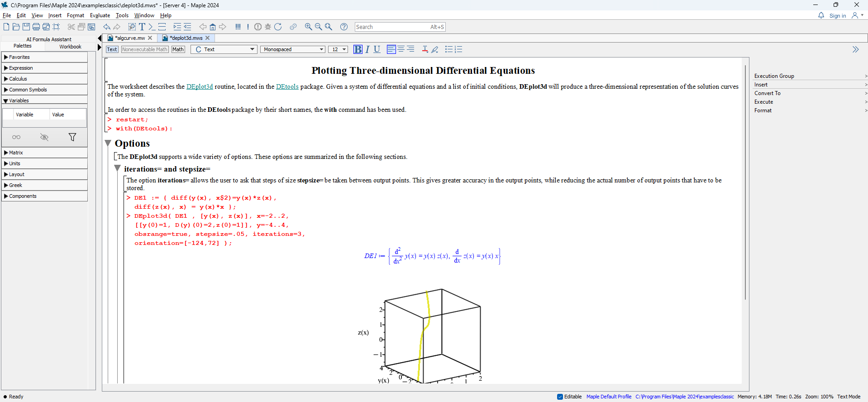Toggle bulleted list formatting
The width and height of the screenshot is (868, 402).
[449, 49]
